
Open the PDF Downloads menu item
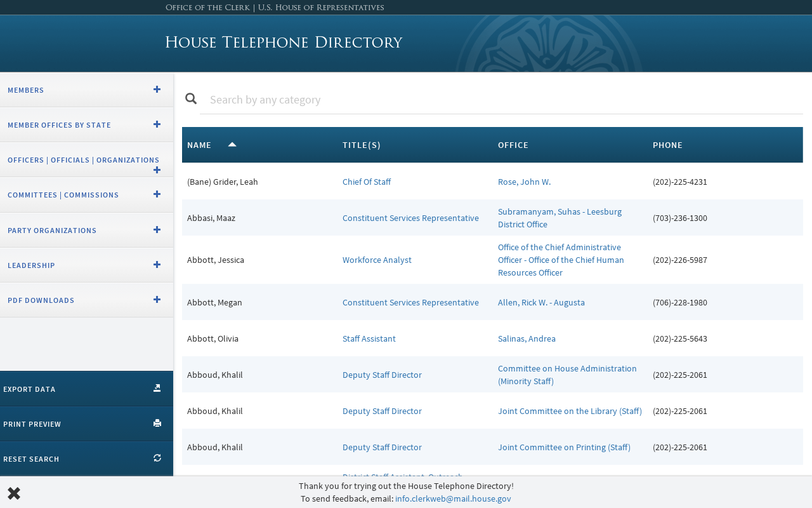[x=86, y=300]
